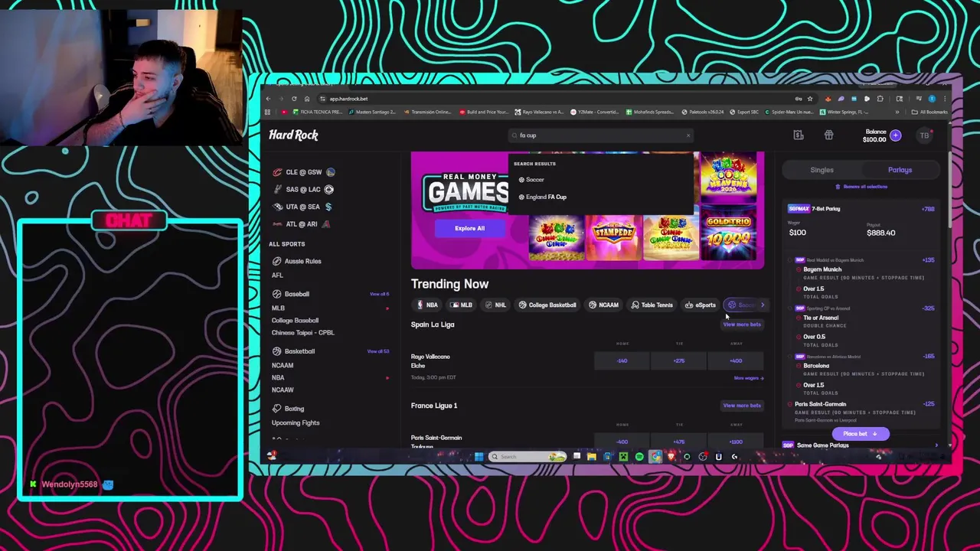This screenshot has width=980, height=551.
Task: Select the UTA @ SEA game
Action: pos(303,207)
